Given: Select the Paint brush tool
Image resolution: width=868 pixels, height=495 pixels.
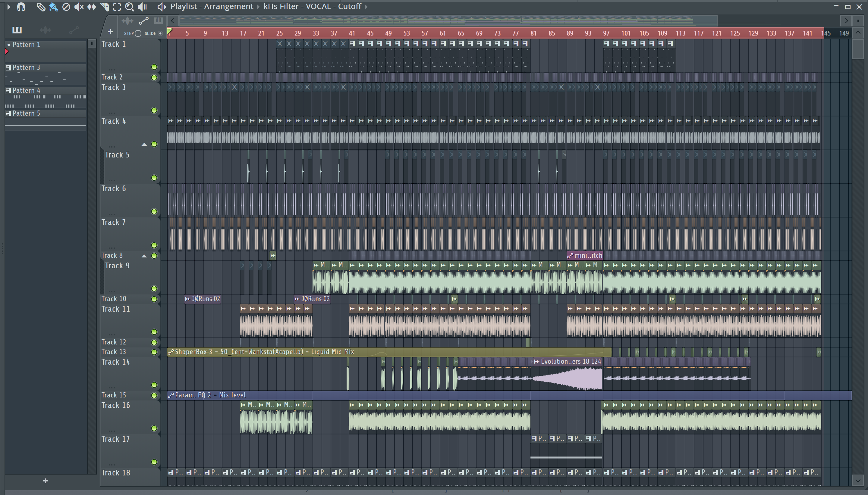Looking at the screenshot, I should click(x=53, y=7).
